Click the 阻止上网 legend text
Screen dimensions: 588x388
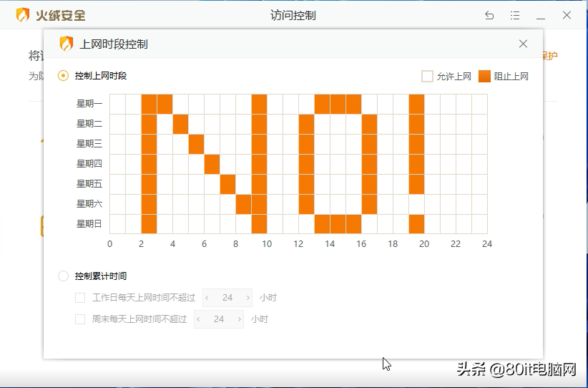tap(511, 77)
